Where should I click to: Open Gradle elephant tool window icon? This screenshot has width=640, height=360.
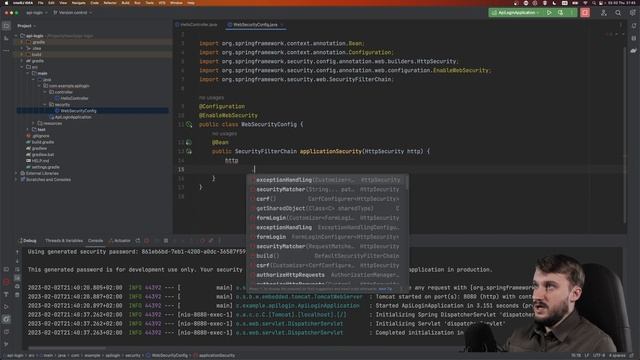[633, 51]
